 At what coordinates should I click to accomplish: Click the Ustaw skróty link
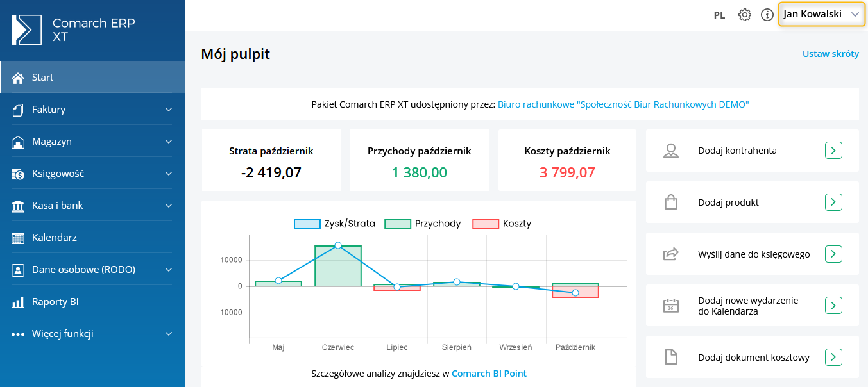click(x=831, y=54)
